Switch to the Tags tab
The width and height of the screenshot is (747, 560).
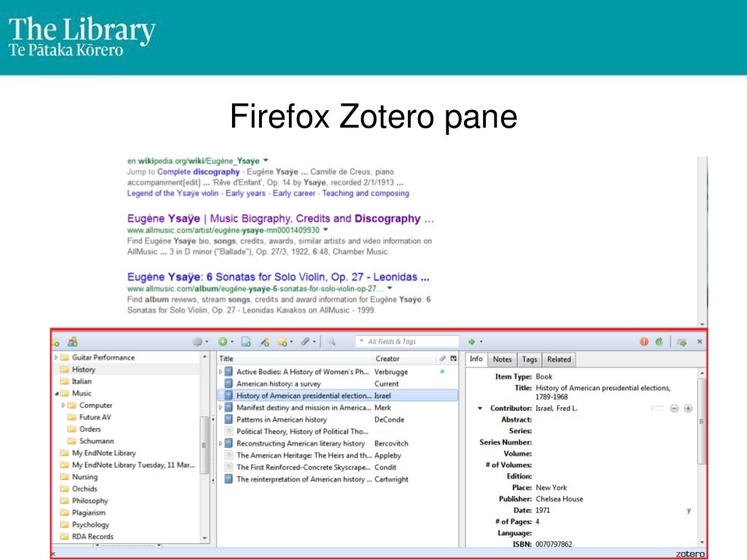[x=530, y=359]
